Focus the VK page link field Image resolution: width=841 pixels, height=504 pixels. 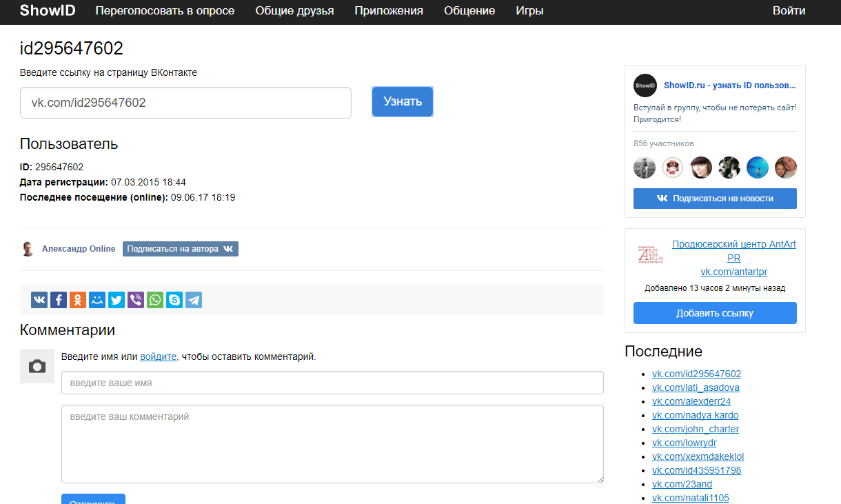[185, 103]
